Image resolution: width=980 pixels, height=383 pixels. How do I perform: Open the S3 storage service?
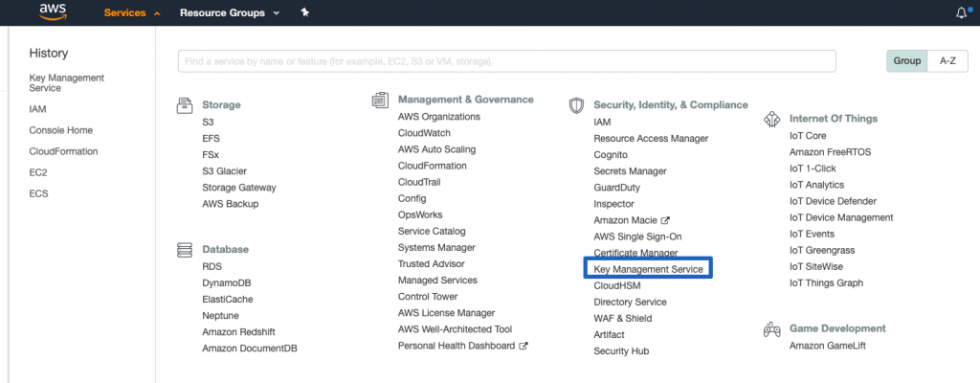click(x=208, y=123)
